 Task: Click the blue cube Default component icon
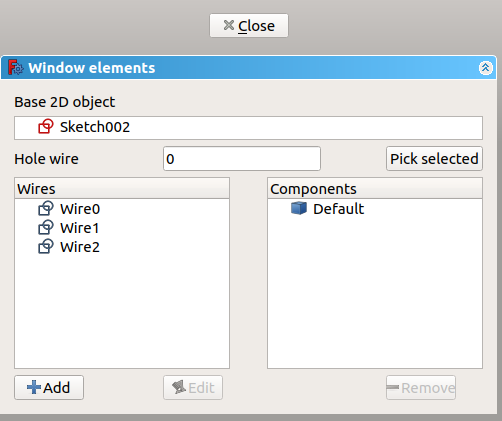299,208
